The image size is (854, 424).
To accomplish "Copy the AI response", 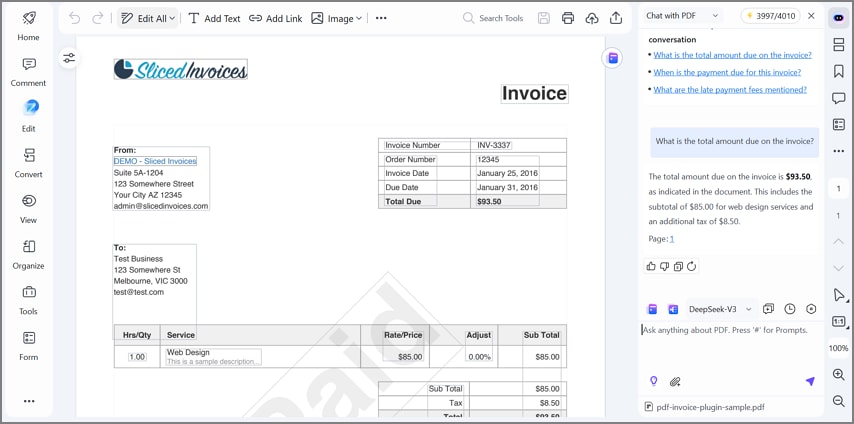I will [678, 266].
